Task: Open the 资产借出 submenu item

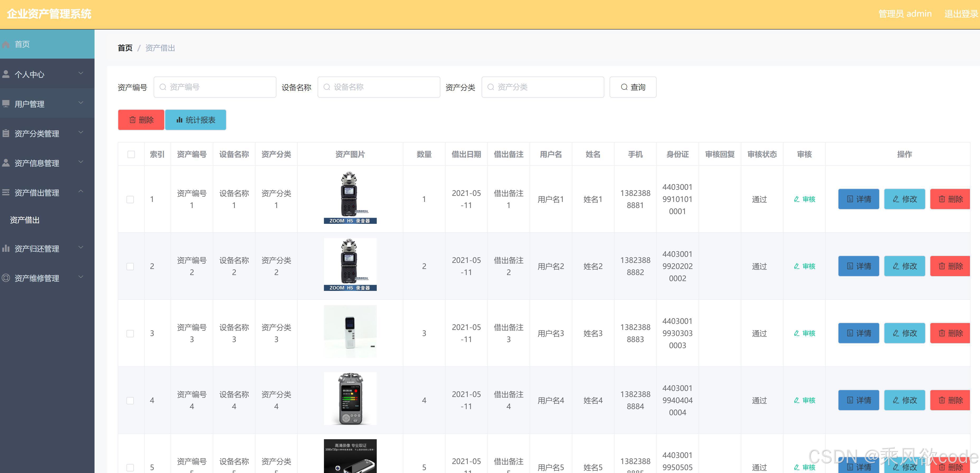Action: click(x=25, y=220)
